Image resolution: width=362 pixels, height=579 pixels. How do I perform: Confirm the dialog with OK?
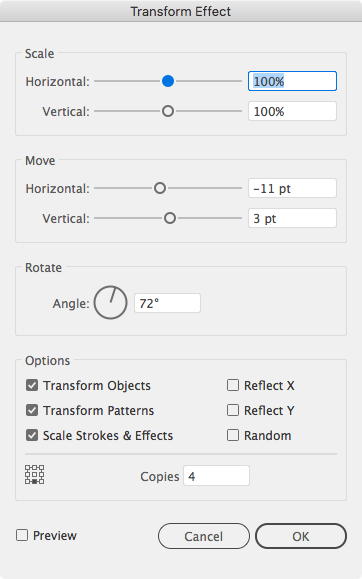pyautogui.click(x=301, y=536)
